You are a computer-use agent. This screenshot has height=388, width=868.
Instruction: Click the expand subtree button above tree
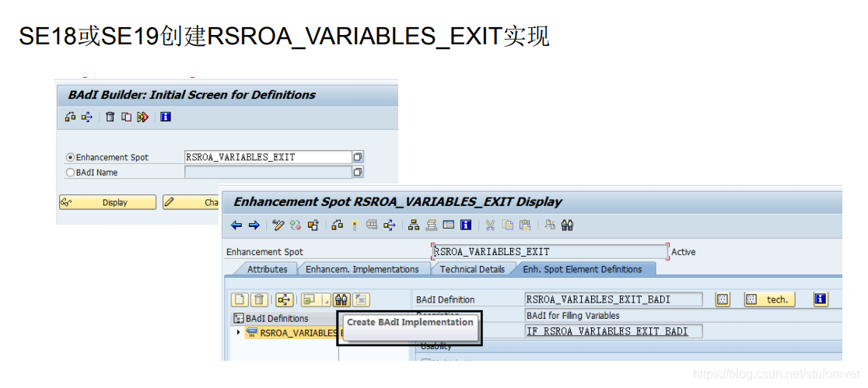(x=311, y=300)
